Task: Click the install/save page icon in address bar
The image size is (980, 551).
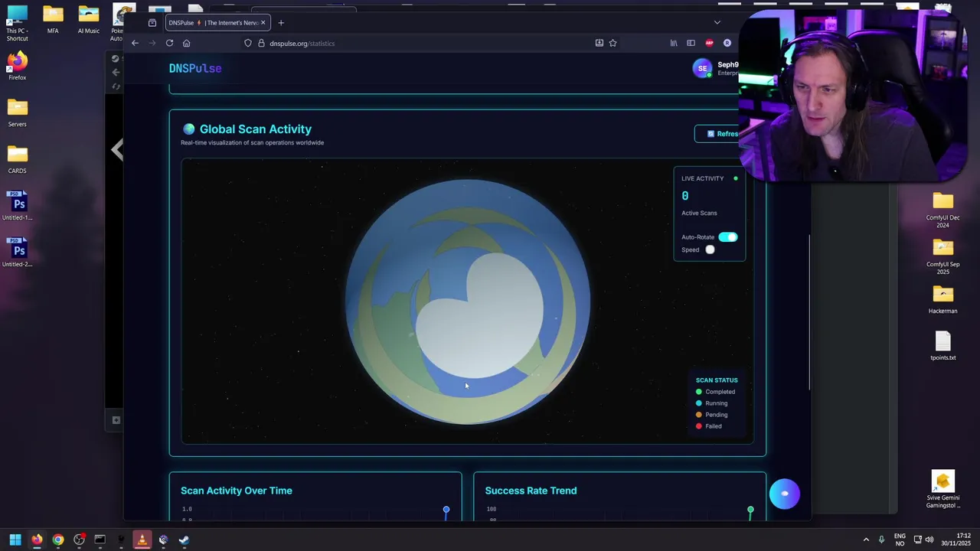Action: point(599,43)
